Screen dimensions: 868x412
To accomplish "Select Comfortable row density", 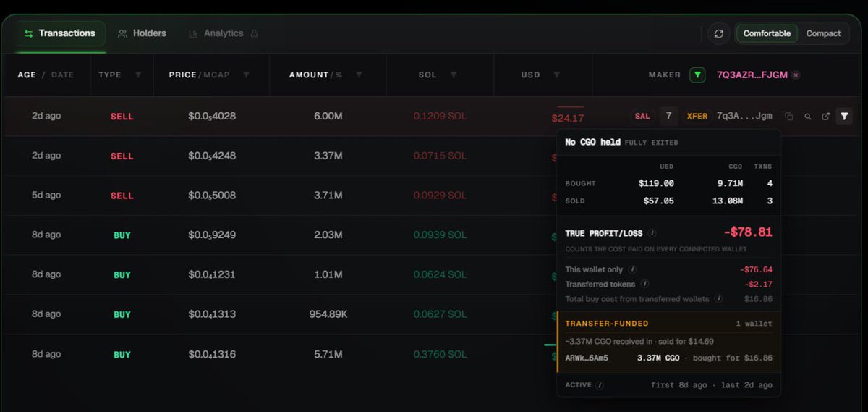I will pos(767,33).
